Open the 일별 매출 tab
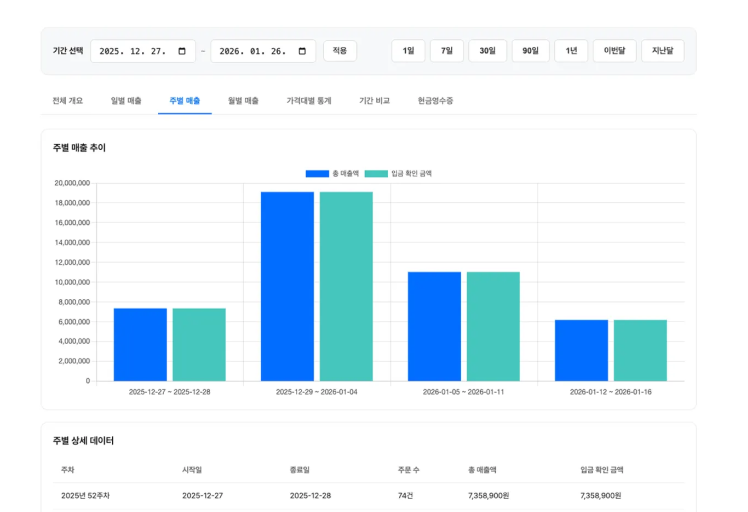Viewport: 748px width, 512px height. click(126, 101)
